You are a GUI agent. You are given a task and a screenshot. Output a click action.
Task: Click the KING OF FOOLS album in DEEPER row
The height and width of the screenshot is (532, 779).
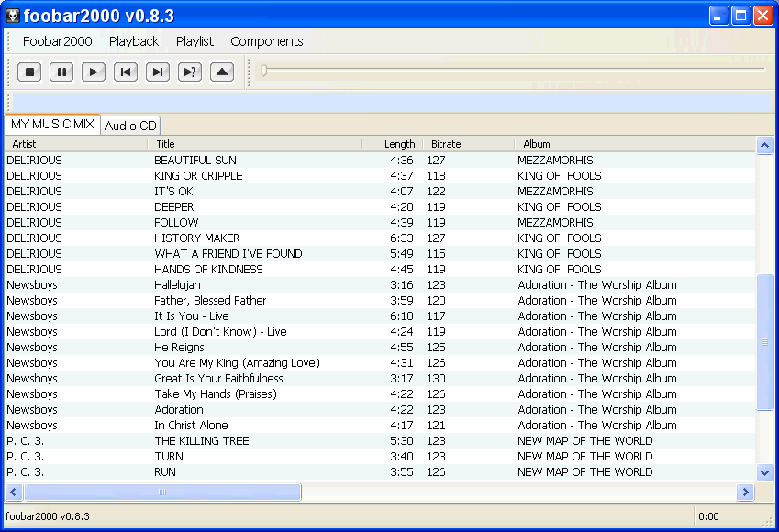pos(559,206)
